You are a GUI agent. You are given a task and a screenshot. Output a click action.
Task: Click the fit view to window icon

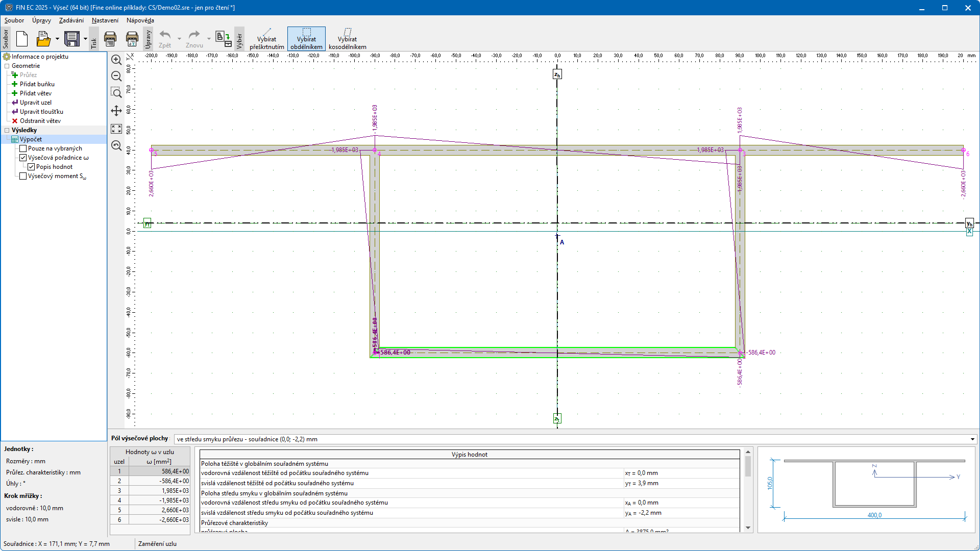(116, 129)
